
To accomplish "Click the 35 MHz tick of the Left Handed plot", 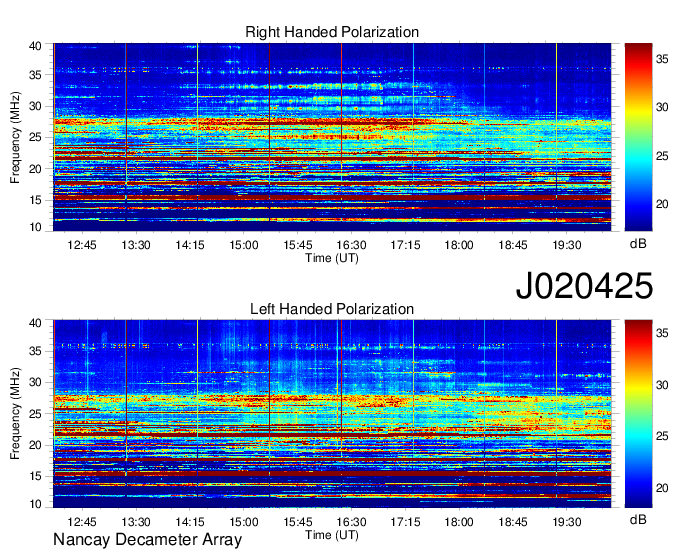I will click(x=35, y=351).
